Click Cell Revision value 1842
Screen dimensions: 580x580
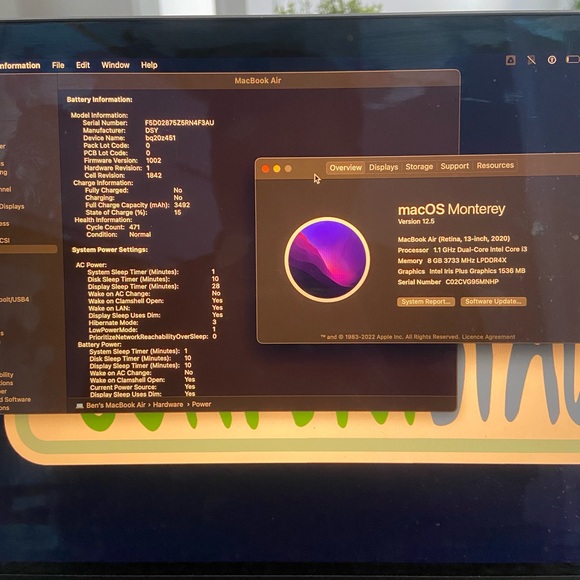pos(154,175)
